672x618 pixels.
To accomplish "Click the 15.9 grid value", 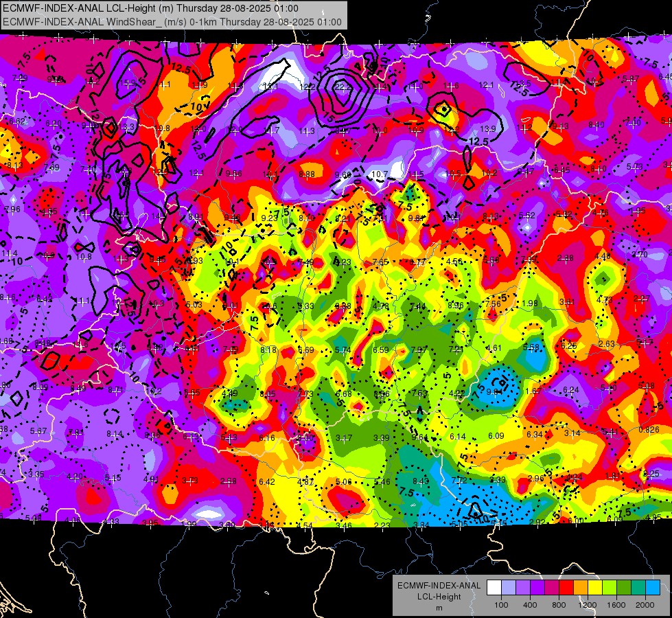I will point(128,83).
